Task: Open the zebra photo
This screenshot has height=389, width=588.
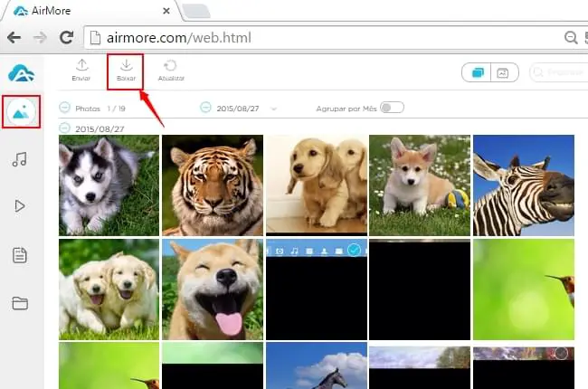Action: point(524,185)
